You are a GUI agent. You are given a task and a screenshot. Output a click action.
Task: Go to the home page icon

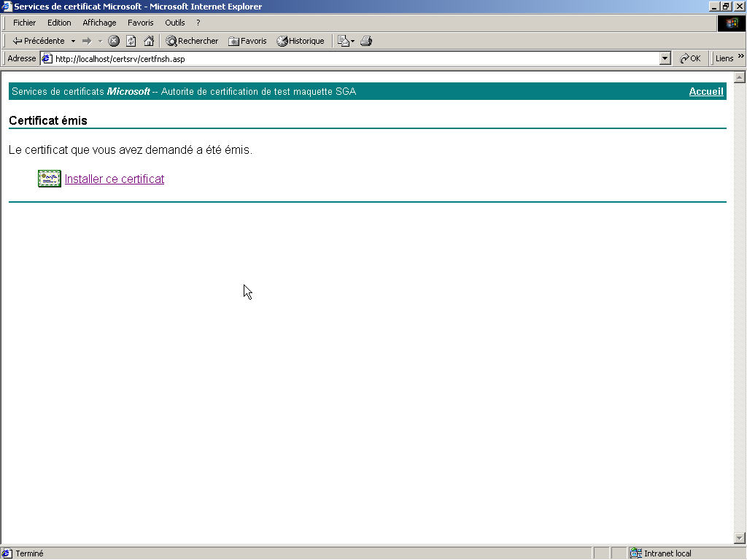149,41
